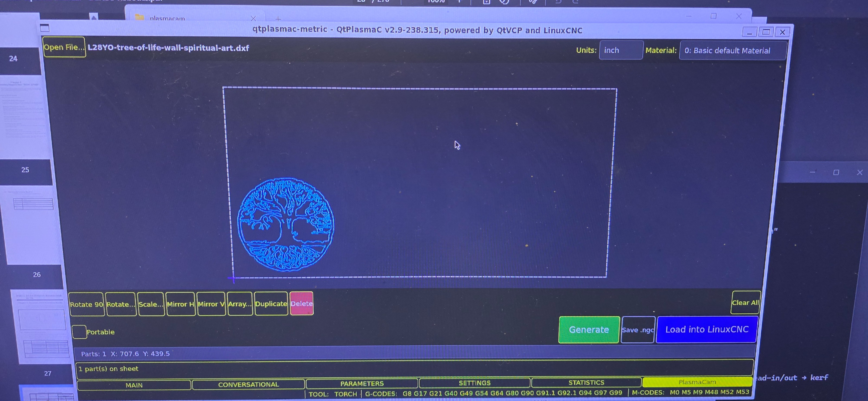868x401 pixels.
Task: Mirror the part vertically with Mirror V
Action: 211,304
